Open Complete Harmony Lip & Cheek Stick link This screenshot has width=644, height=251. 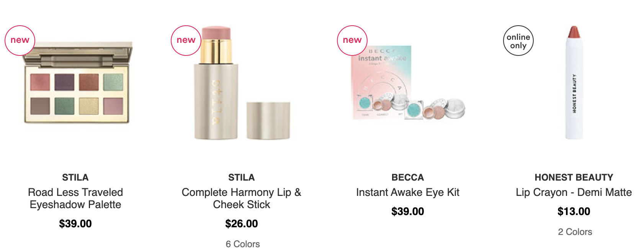pyautogui.click(x=242, y=198)
